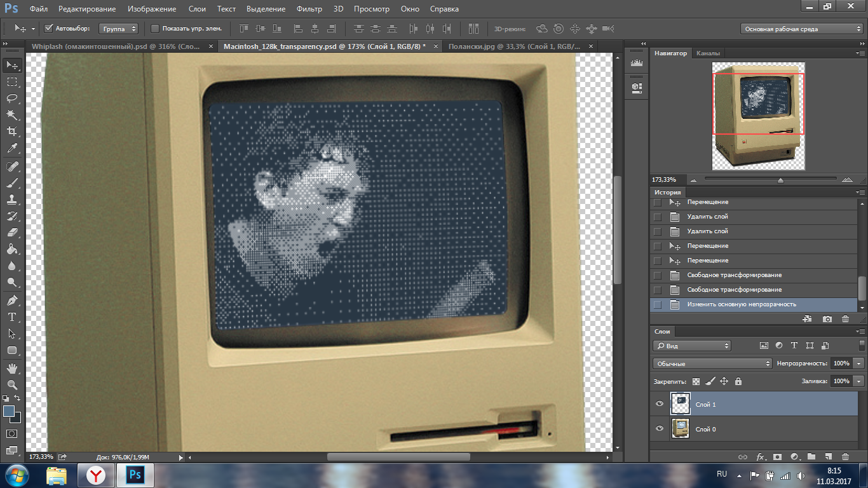The width and height of the screenshot is (868, 488).
Task: Open the Layers panel flyout menu
Action: point(860,331)
